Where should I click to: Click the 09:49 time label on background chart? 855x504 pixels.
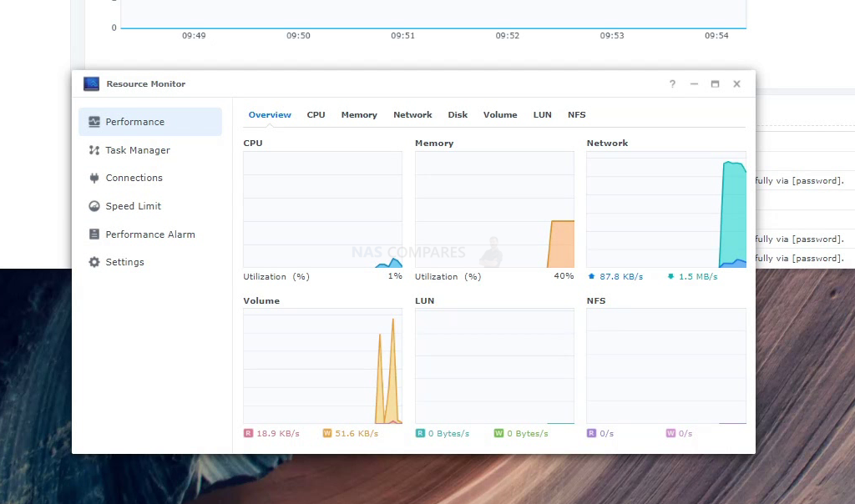click(x=194, y=35)
